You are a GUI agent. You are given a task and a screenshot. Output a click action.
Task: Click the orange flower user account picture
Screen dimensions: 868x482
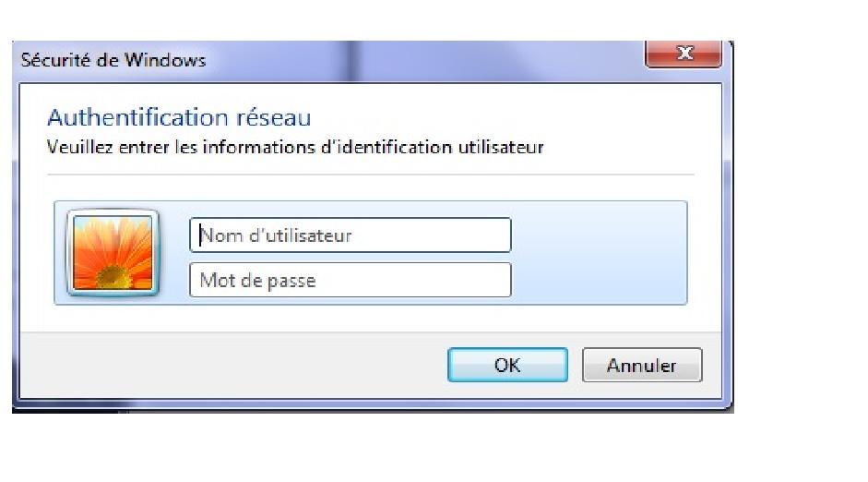[x=113, y=252]
